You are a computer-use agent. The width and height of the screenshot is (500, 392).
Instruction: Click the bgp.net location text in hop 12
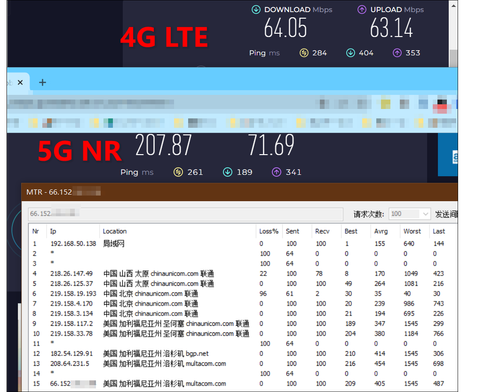coord(197,354)
